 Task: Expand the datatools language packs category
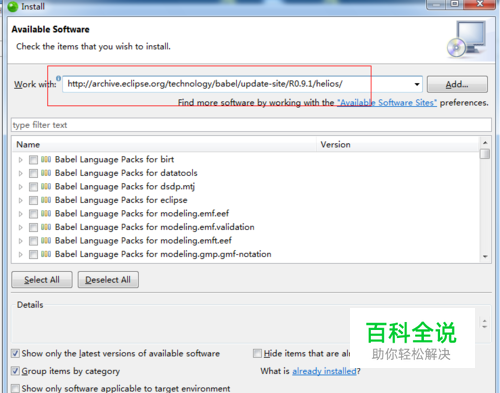(x=21, y=173)
